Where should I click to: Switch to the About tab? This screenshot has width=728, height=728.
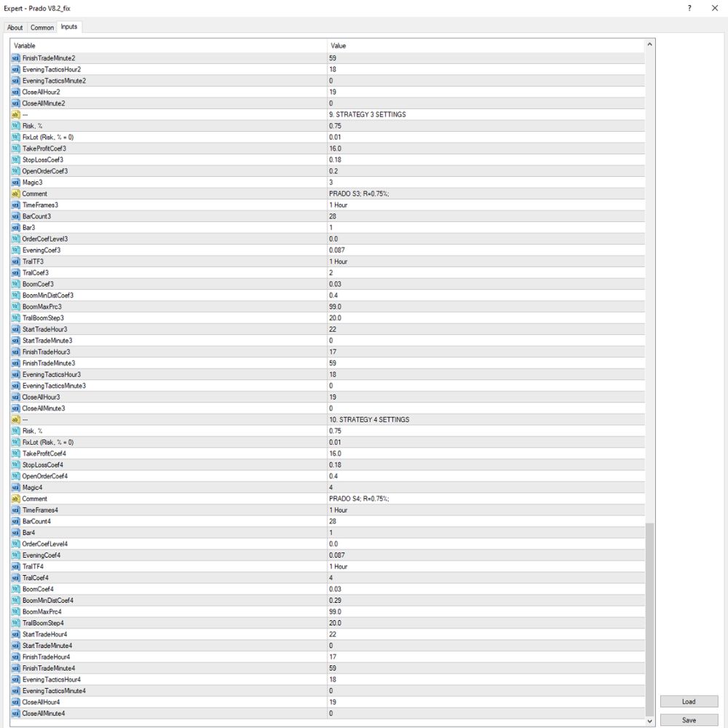click(x=15, y=28)
